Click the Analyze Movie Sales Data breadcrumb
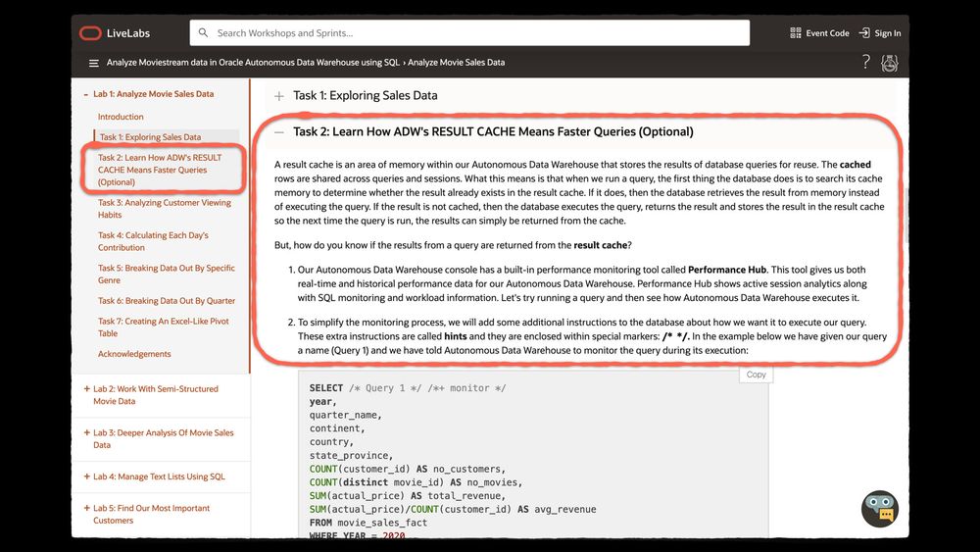Viewport: 980px width, 552px height. (457, 63)
